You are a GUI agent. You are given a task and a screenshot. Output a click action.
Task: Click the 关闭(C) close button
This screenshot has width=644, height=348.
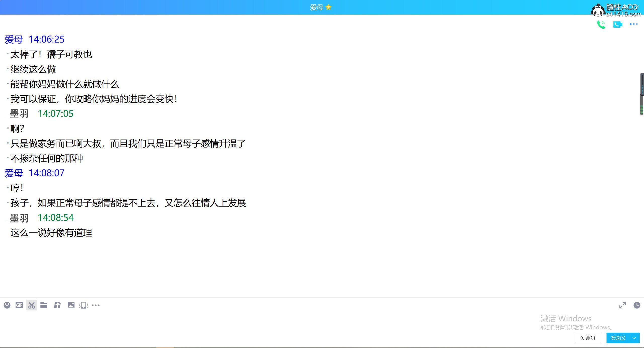587,338
